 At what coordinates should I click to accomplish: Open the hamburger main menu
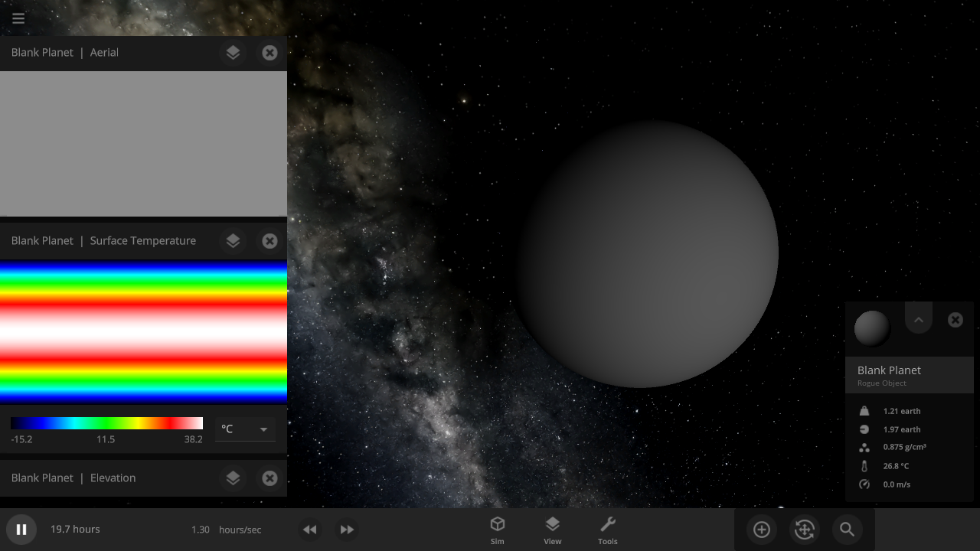click(18, 18)
